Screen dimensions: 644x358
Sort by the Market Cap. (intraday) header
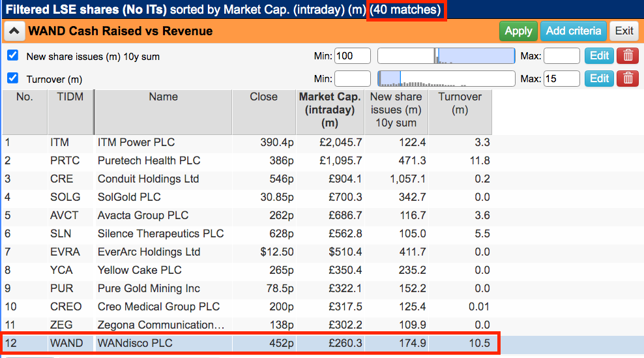coord(330,112)
